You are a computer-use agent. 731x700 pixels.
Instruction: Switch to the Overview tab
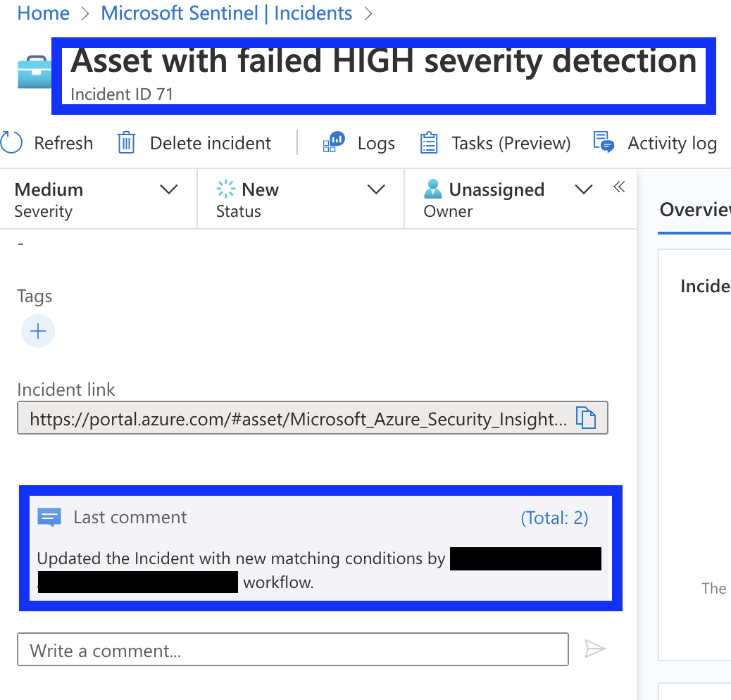point(694,210)
